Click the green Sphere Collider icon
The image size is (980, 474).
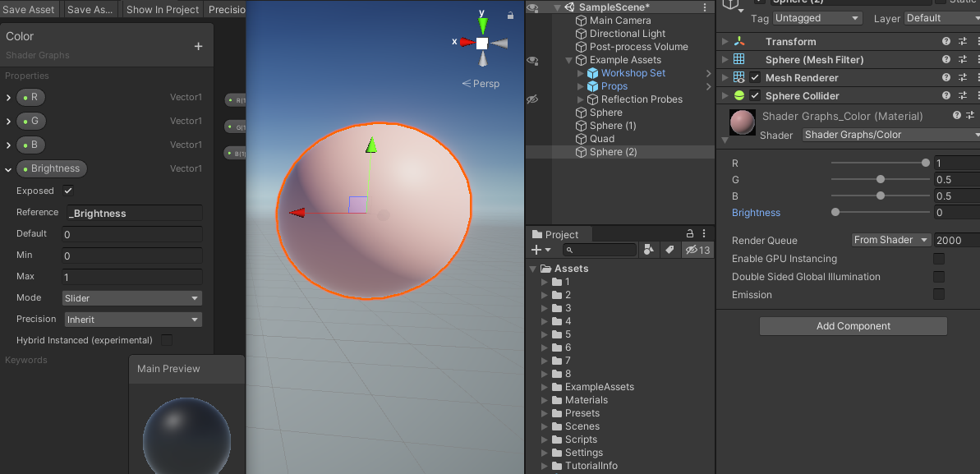click(x=739, y=95)
